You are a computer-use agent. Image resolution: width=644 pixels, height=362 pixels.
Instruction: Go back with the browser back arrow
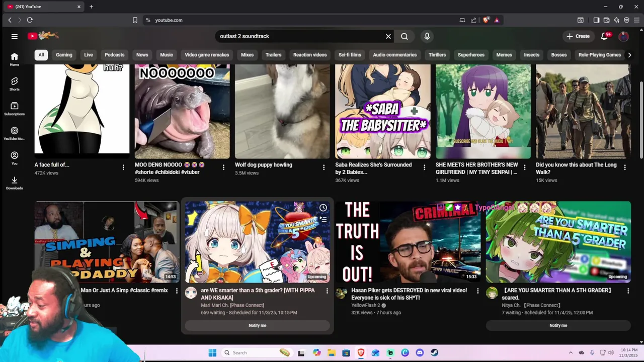coord(10,20)
